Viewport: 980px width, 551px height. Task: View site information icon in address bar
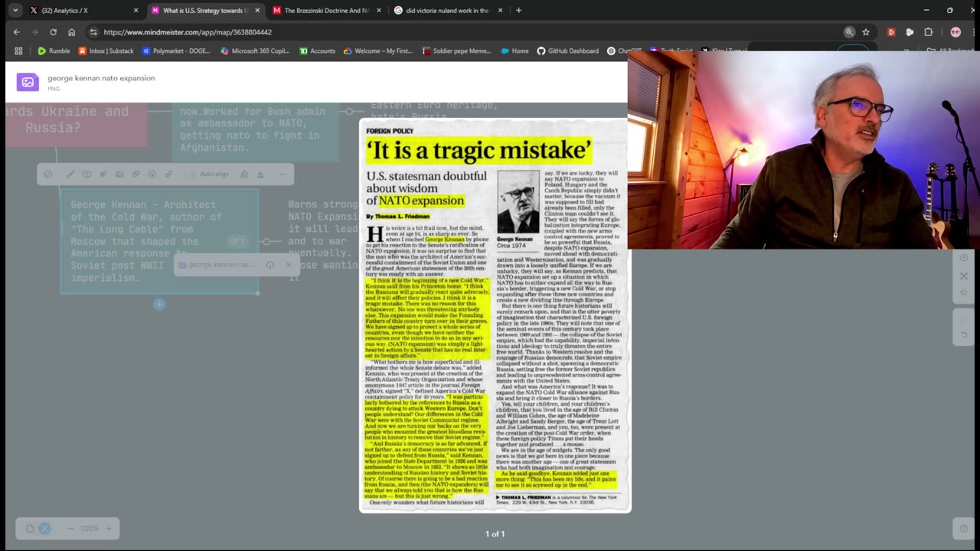[93, 32]
